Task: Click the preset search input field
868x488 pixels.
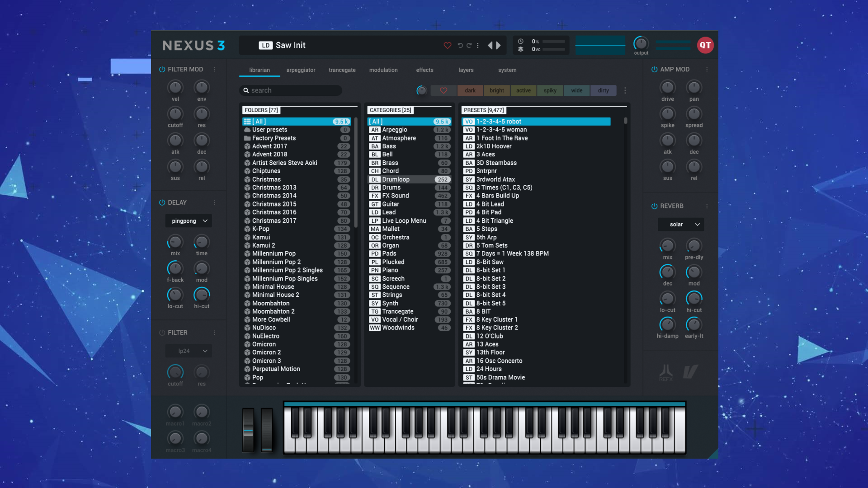Action: point(292,90)
